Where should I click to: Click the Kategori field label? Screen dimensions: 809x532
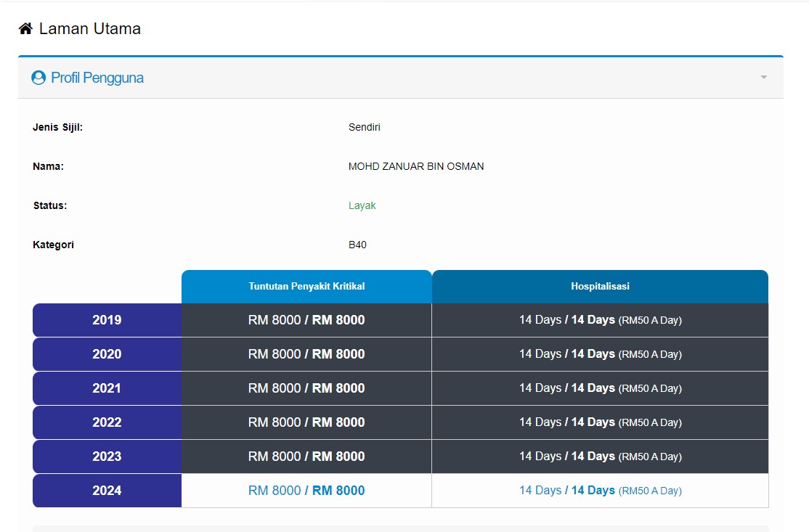[x=53, y=245]
